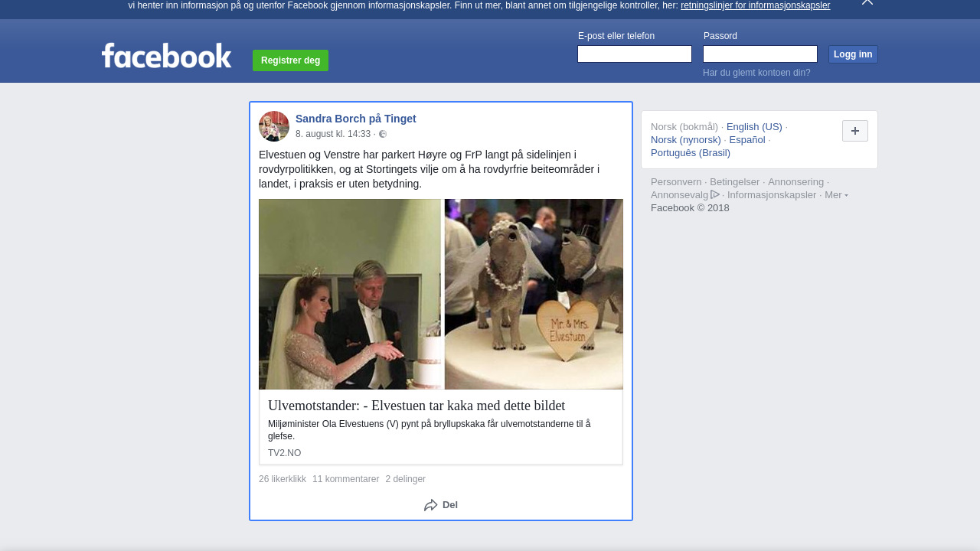Image resolution: width=980 pixels, height=551 pixels.
Task: Switch language to Español
Action: tap(747, 140)
